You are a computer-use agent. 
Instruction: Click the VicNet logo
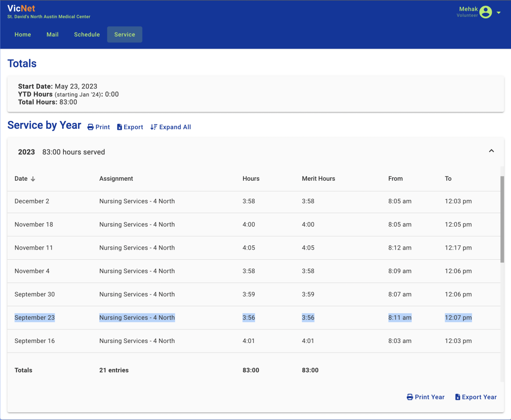click(21, 8)
